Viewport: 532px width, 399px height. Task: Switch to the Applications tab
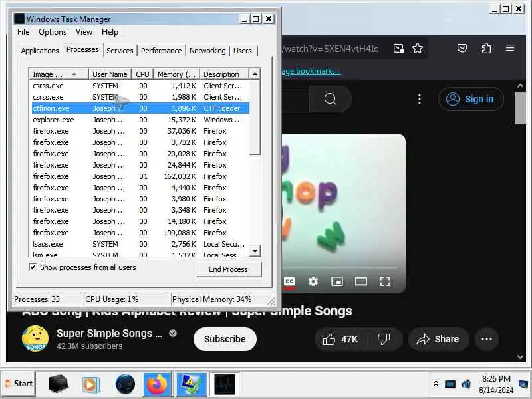(40, 51)
